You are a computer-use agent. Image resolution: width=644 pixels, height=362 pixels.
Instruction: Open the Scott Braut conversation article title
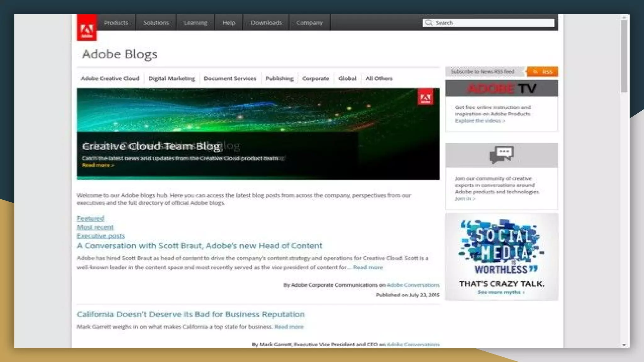[199, 246]
